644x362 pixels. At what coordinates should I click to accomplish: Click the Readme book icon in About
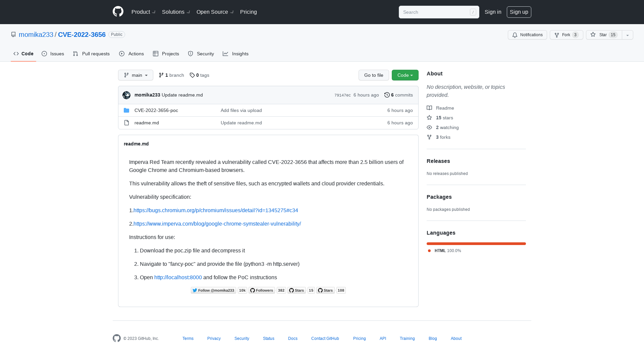point(429,108)
